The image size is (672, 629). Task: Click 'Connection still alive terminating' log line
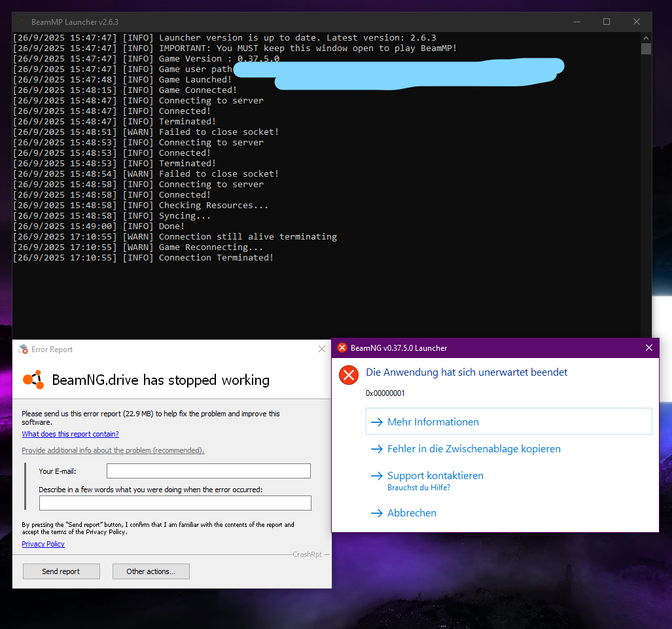(x=175, y=237)
